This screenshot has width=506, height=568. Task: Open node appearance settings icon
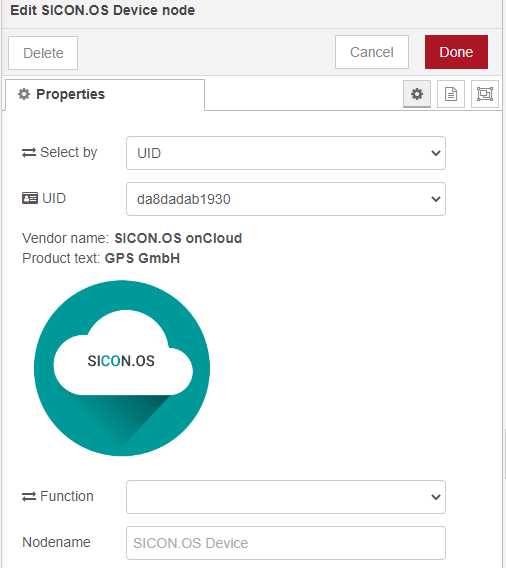click(x=485, y=94)
